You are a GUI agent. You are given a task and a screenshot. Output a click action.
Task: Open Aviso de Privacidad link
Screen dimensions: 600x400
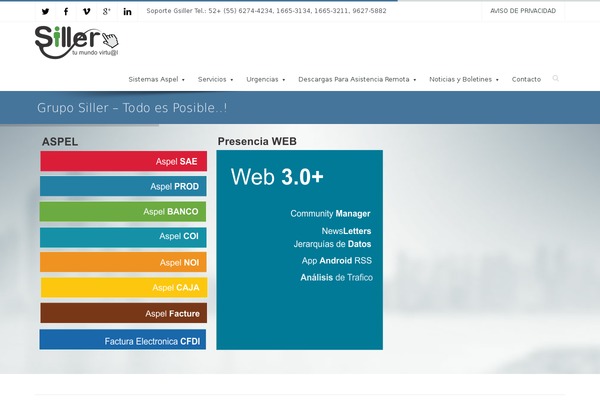click(523, 11)
